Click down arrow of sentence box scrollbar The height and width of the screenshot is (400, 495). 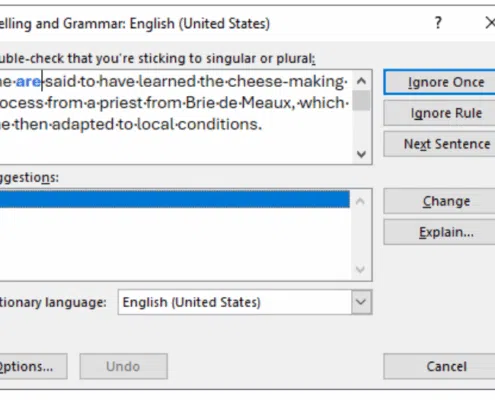click(361, 154)
